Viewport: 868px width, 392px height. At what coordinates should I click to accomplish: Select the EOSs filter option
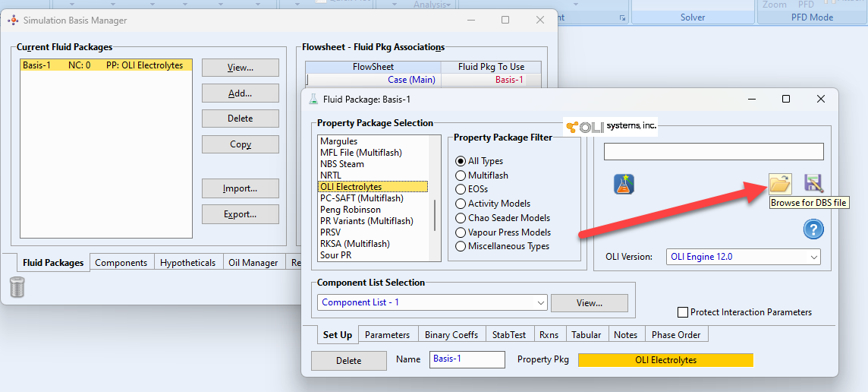[x=460, y=190]
